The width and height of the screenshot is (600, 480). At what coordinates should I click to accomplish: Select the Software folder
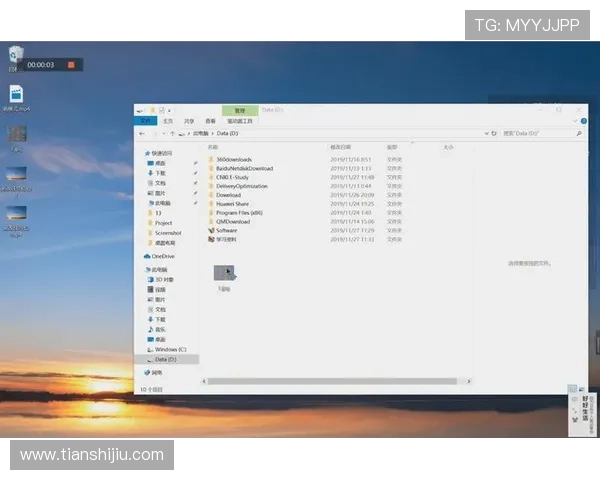(x=226, y=230)
